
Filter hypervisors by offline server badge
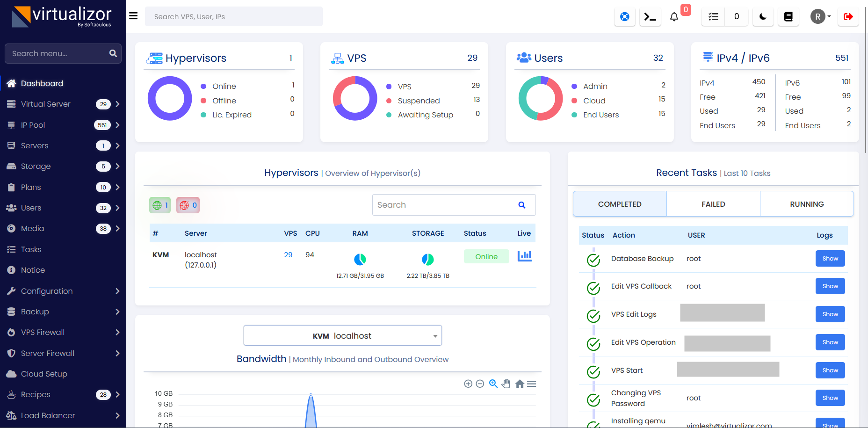pos(188,205)
